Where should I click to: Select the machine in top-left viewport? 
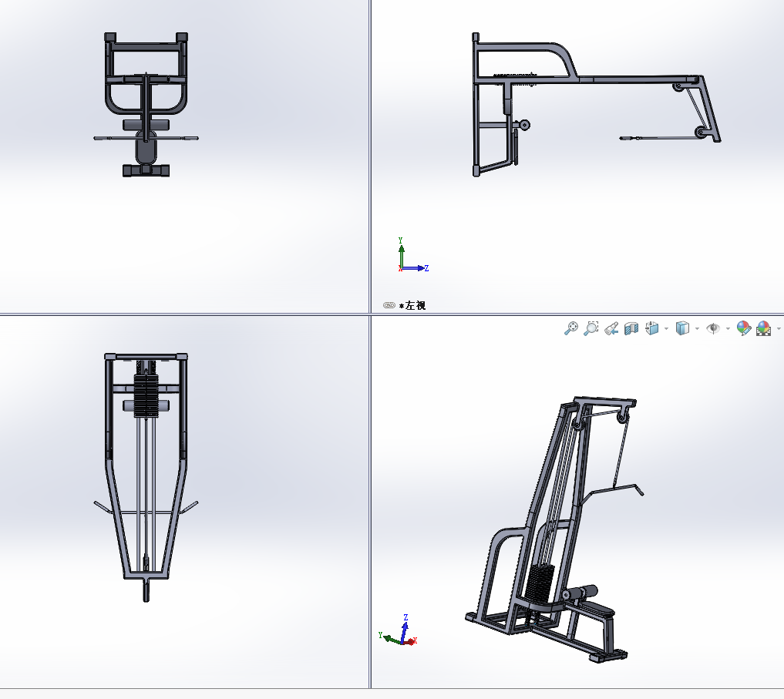(146, 105)
